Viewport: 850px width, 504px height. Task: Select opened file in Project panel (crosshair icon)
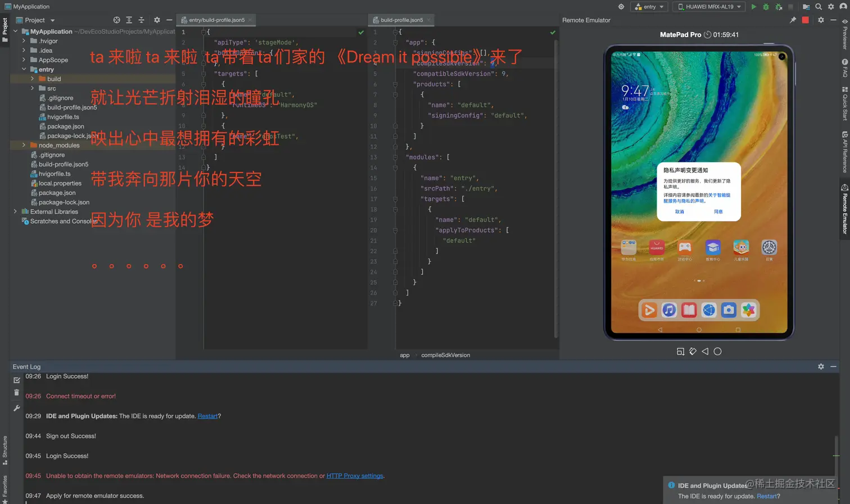116,20
